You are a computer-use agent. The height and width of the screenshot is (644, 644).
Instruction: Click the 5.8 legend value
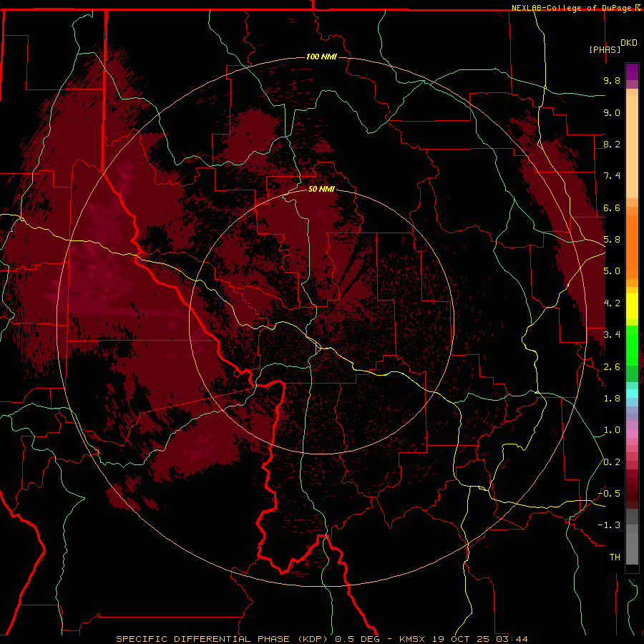612,240
